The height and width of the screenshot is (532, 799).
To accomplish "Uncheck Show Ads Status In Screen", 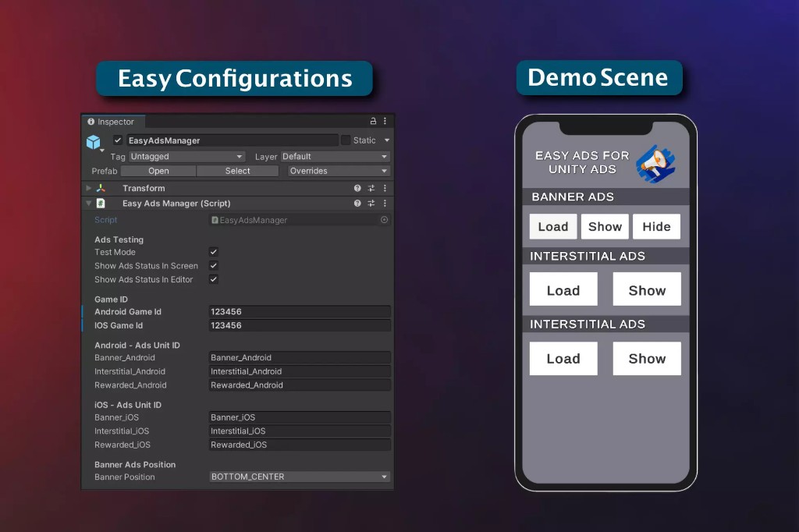I will [214, 265].
